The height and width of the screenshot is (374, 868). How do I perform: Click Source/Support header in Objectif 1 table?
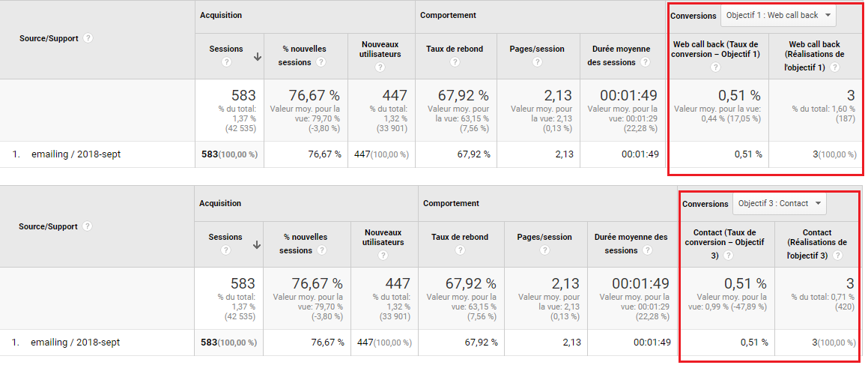point(49,39)
